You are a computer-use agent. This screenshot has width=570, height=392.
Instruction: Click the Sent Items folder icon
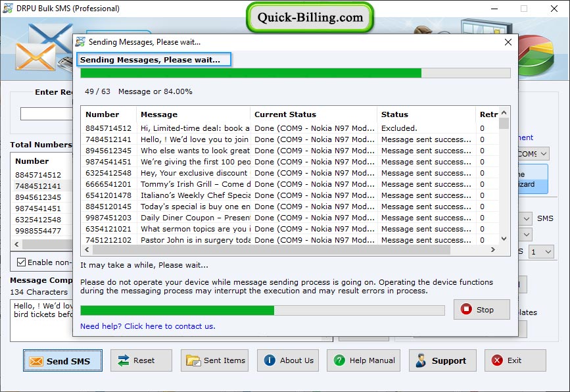193,360
